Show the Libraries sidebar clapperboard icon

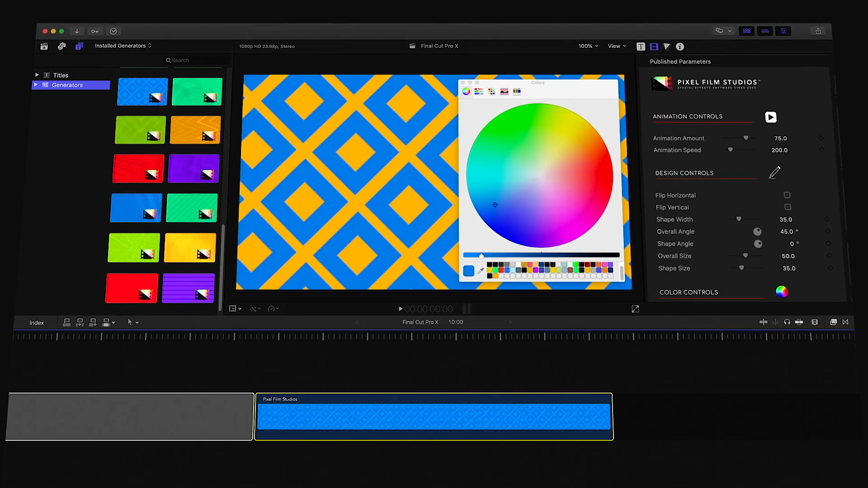[x=44, y=46]
